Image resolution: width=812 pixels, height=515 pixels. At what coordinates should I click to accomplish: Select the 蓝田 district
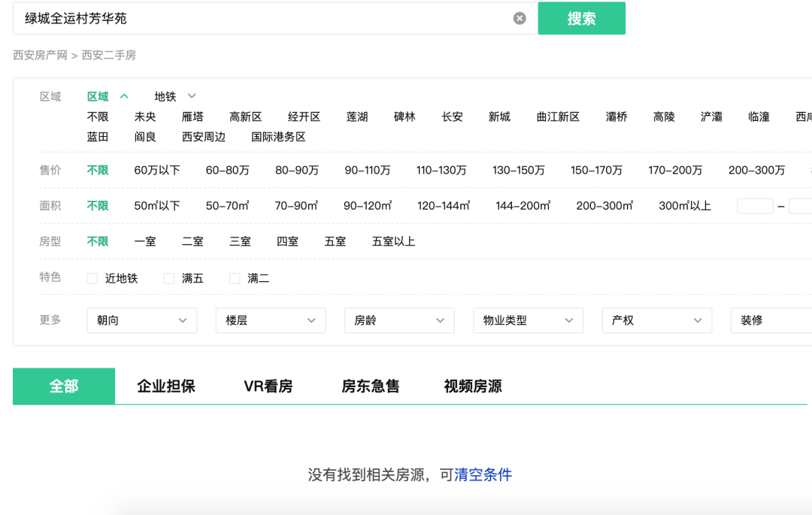[x=98, y=137]
